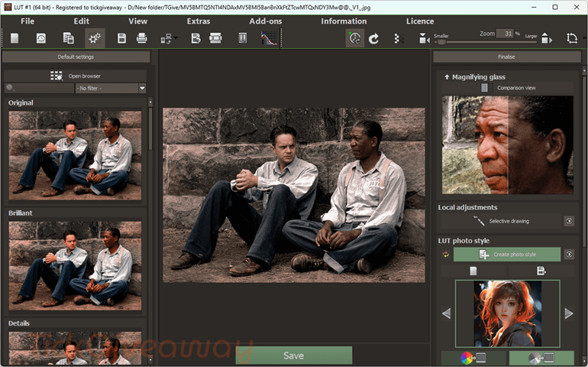Click the green Save button
Viewport: 588px width, 367px height.
(294, 356)
